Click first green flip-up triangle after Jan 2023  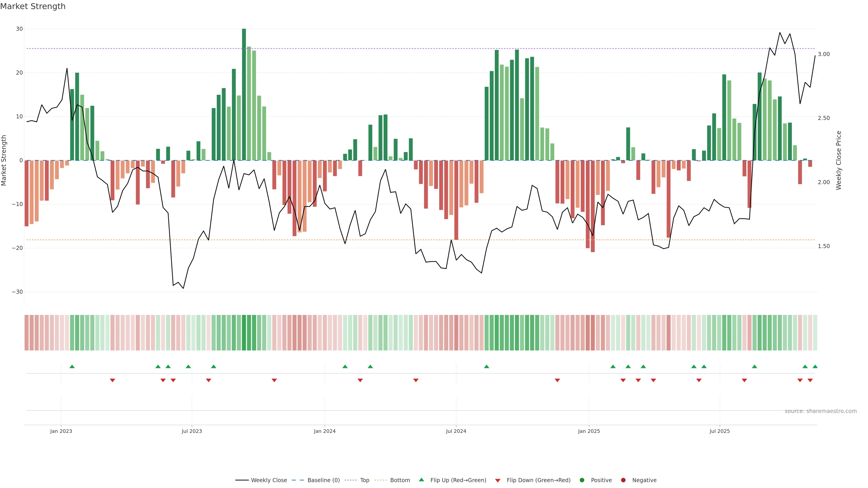coord(72,366)
